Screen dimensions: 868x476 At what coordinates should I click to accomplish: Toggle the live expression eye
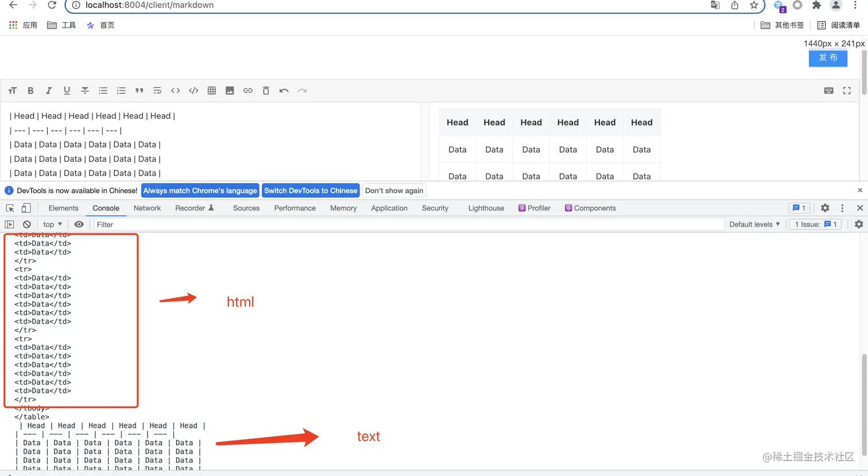click(79, 224)
